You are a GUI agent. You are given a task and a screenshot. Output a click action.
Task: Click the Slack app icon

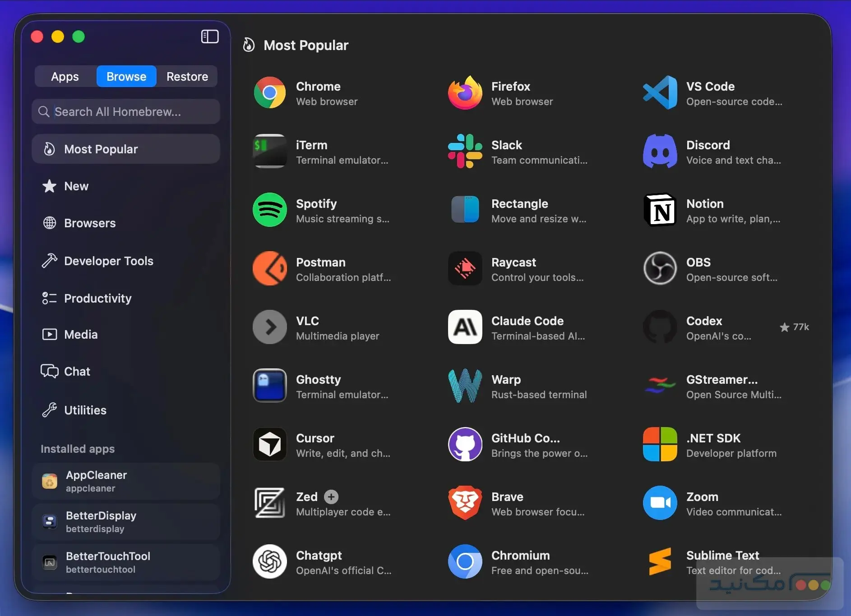click(x=465, y=152)
